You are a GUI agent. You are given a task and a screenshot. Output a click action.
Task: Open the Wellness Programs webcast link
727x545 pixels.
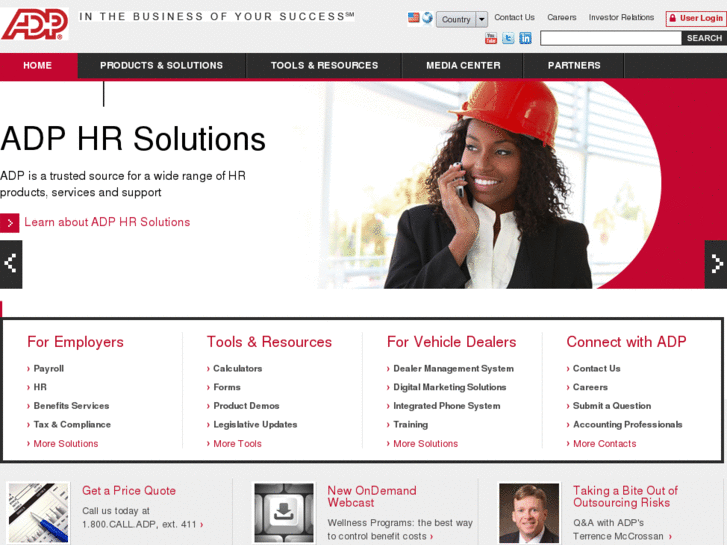[x=400, y=529]
